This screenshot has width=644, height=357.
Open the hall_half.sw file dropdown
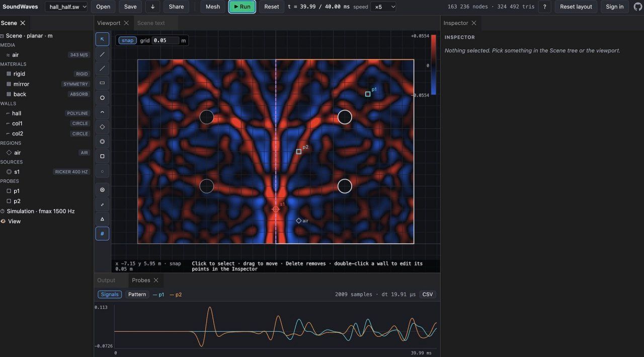click(x=66, y=7)
